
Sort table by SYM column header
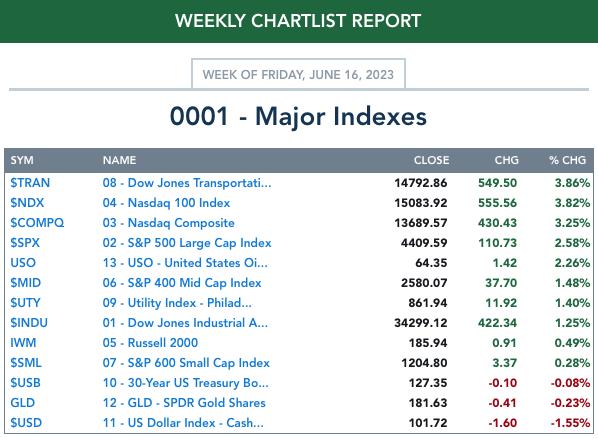point(22,160)
